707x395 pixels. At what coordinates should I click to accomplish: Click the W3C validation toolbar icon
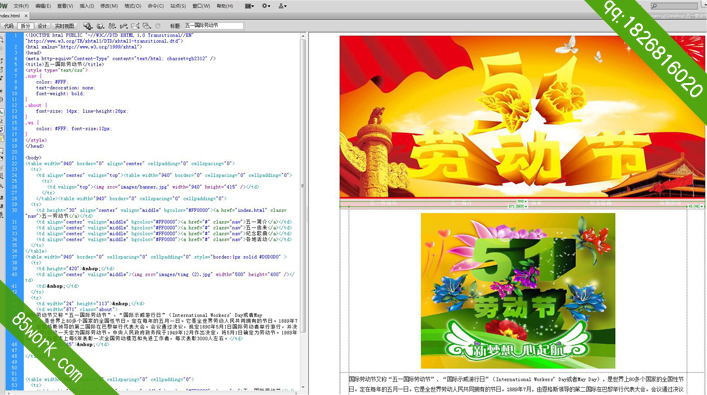pyautogui.click(x=124, y=26)
